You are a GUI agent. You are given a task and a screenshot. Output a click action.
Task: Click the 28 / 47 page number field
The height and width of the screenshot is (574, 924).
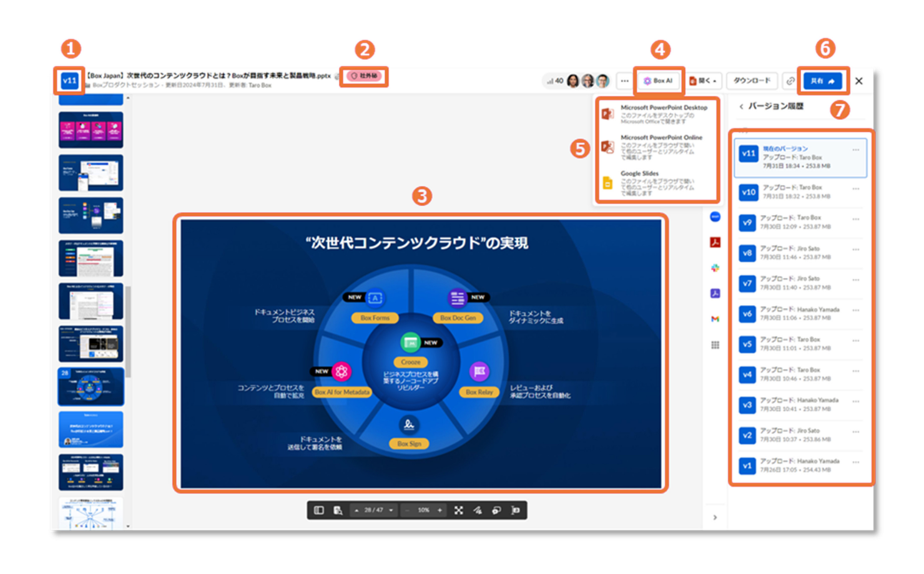coord(374,510)
